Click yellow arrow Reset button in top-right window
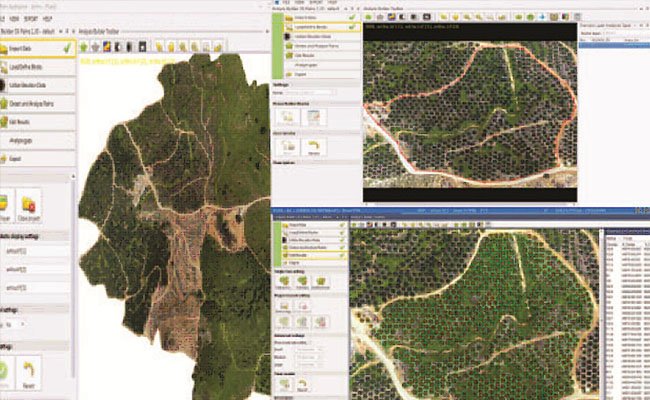This screenshot has height=400, width=650. pos(313,147)
